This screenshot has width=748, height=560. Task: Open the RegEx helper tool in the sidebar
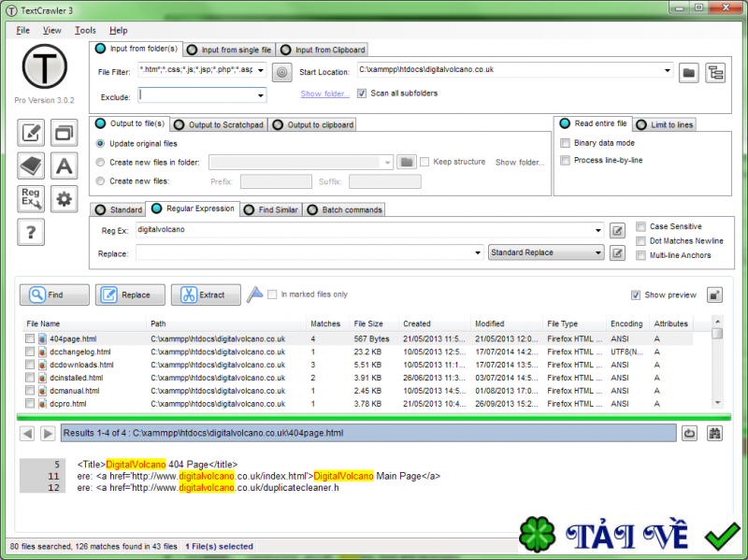click(x=31, y=196)
